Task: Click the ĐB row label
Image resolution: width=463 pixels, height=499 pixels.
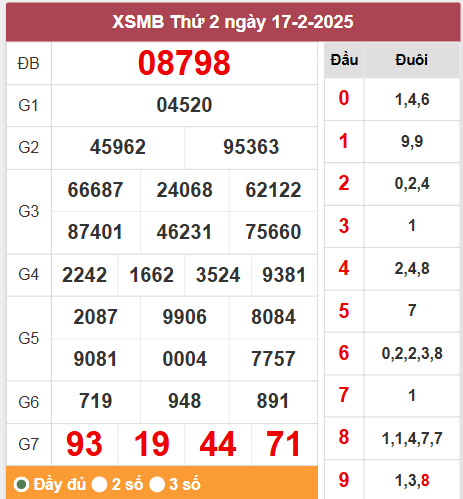Action: click(x=29, y=63)
